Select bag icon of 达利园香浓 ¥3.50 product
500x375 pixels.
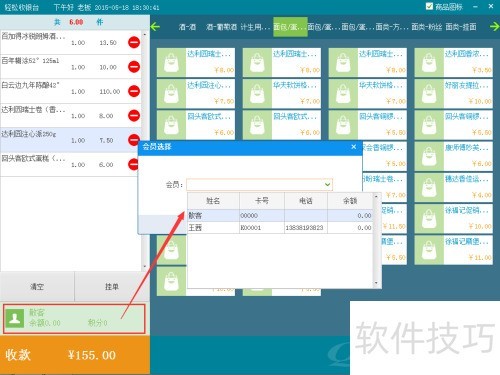click(x=429, y=62)
